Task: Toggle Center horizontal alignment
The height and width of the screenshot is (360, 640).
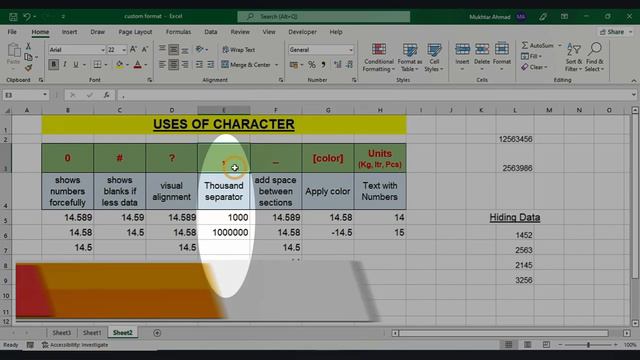Action: (x=173, y=64)
